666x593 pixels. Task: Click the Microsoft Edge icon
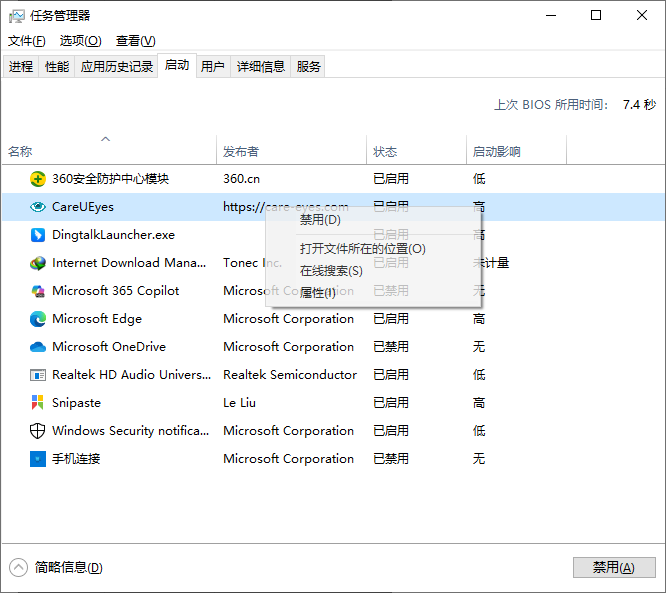[x=38, y=319]
